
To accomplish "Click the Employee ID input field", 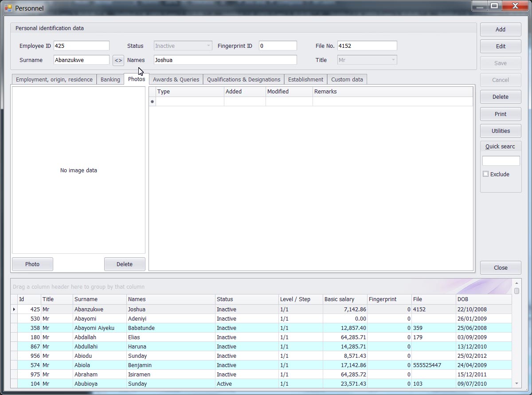I will (x=81, y=46).
